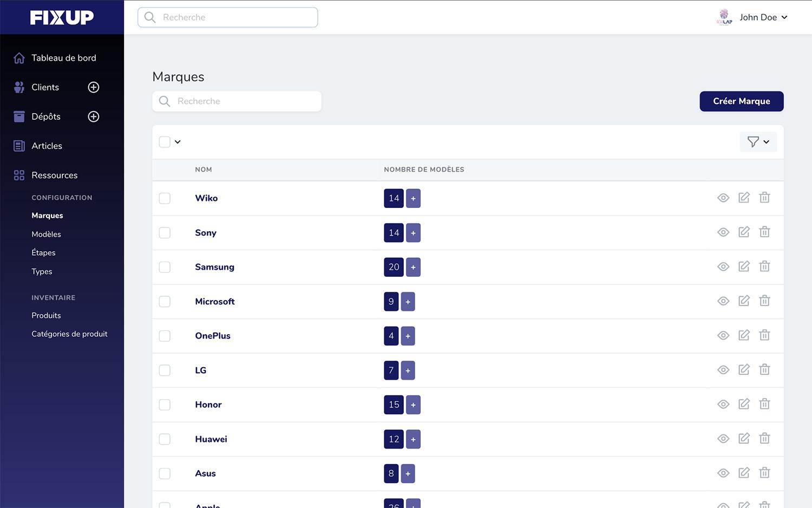
Task: Click the edit icon for Wiko
Action: (x=744, y=198)
